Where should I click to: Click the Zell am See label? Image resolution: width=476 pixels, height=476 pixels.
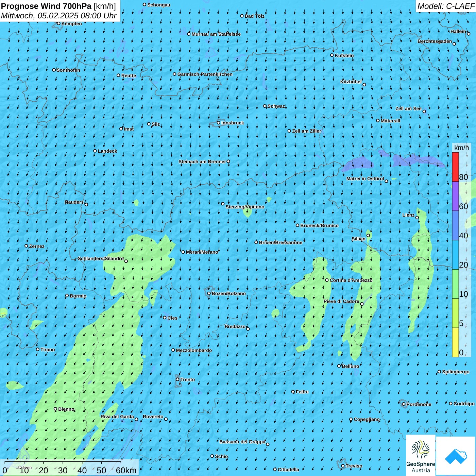(408, 108)
